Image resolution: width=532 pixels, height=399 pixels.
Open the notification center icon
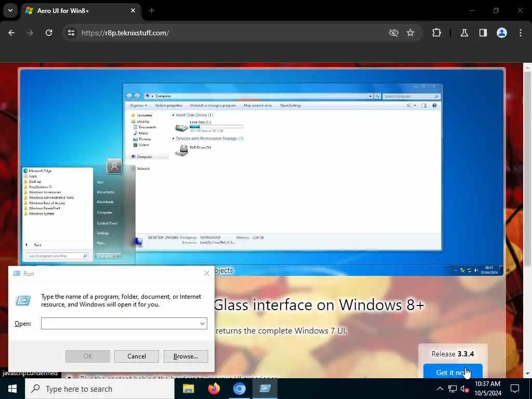click(x=515, y=389)
